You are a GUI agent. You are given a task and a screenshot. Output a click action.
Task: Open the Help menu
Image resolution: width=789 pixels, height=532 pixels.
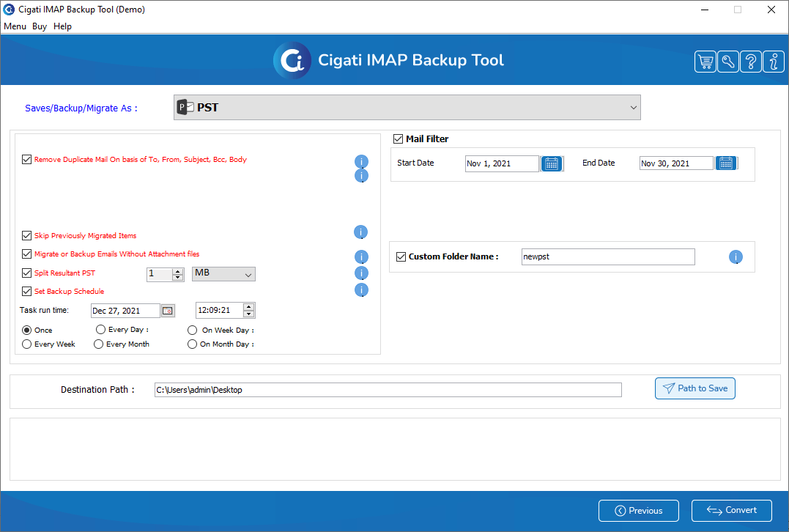(62, 26)
